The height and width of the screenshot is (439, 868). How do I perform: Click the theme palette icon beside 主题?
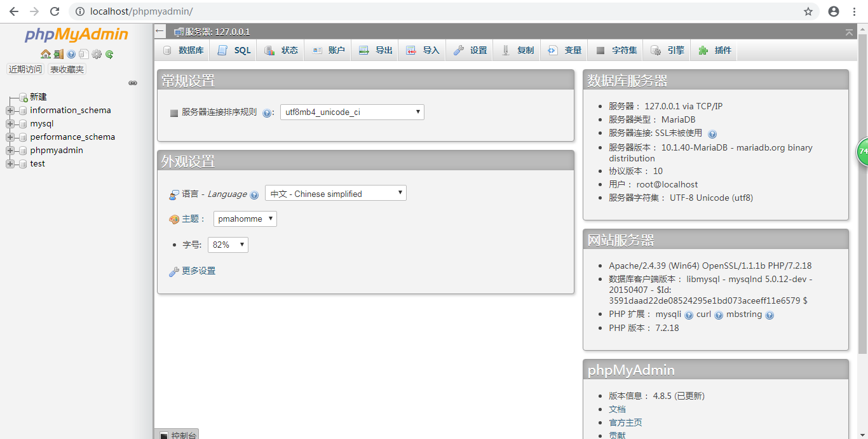pos(174,219)
